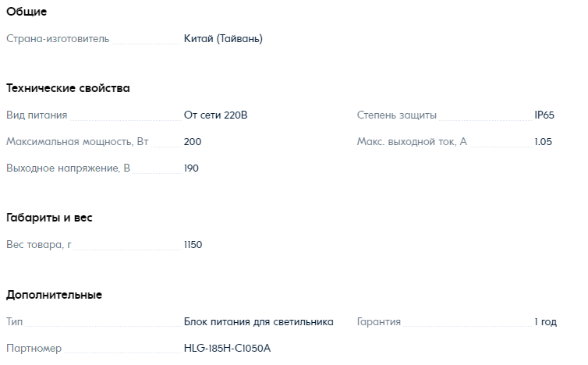
Task: Select the "От сети 220В" value
Action: pyautogui.click(x=216, y=115)
